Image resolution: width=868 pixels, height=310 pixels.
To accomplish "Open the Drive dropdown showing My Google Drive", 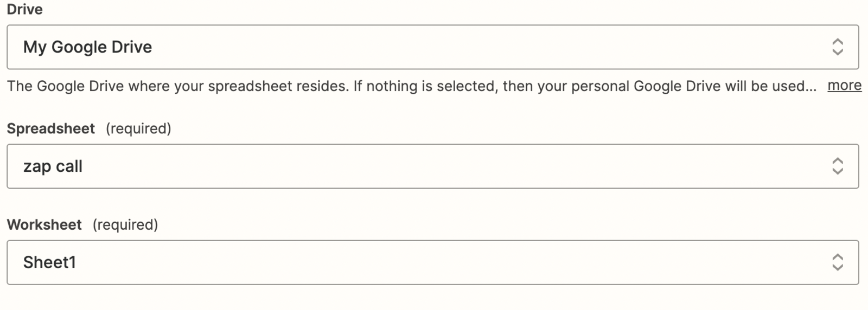I will click(432, 47).
